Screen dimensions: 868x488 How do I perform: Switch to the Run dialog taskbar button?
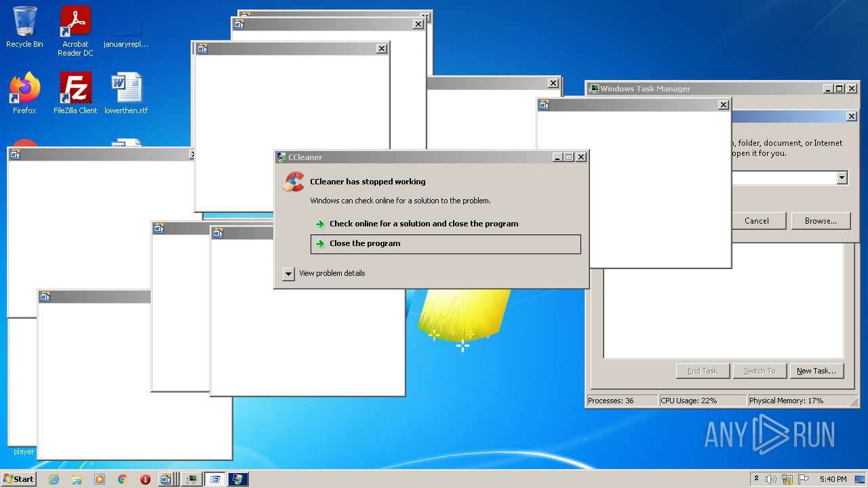pyautogui.click(x=215, y=479)
